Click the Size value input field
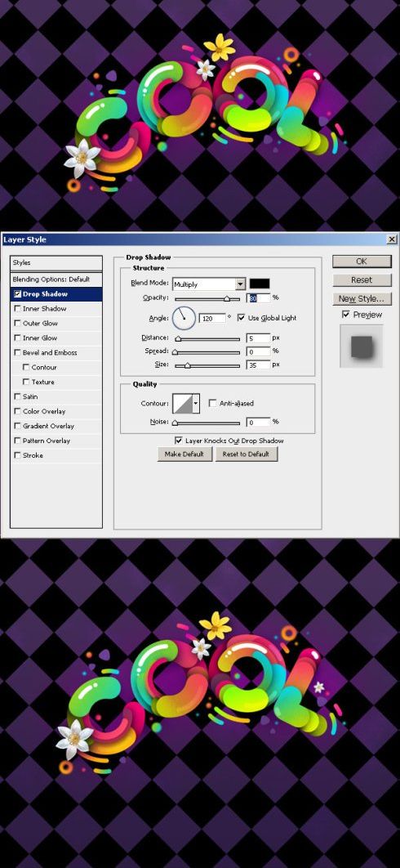The image size is (400, 868). click(x=259, y=365)
